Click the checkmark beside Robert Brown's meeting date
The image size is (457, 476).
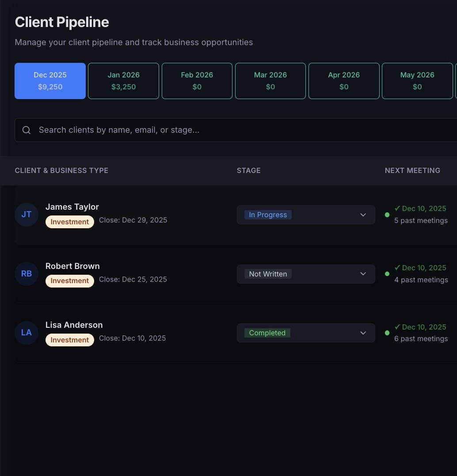[397, 268]
